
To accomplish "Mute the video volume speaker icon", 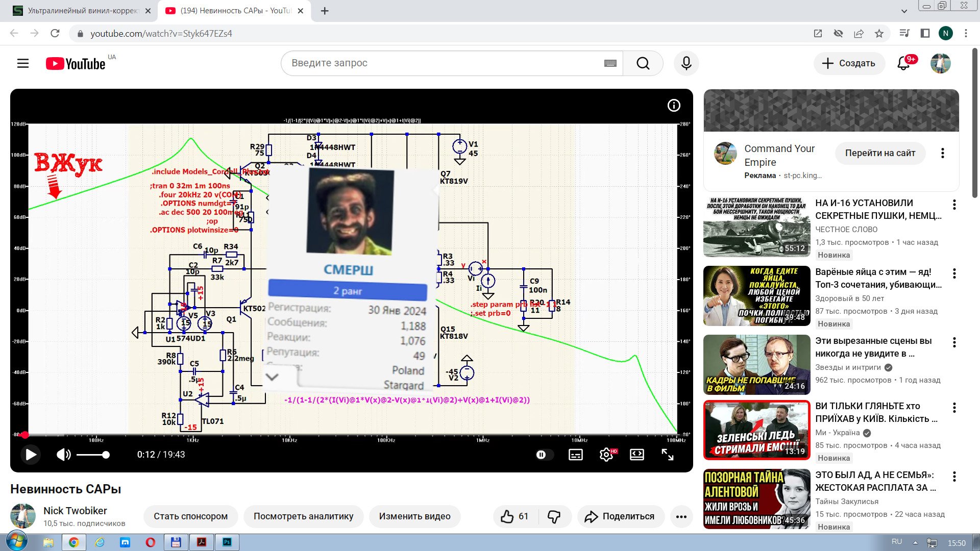I will point(63,455).
